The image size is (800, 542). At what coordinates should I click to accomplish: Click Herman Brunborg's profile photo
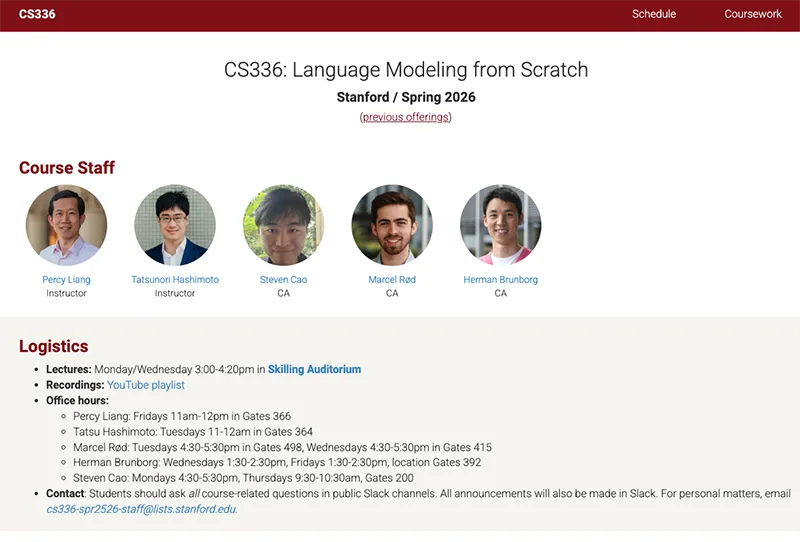(501, 225)
